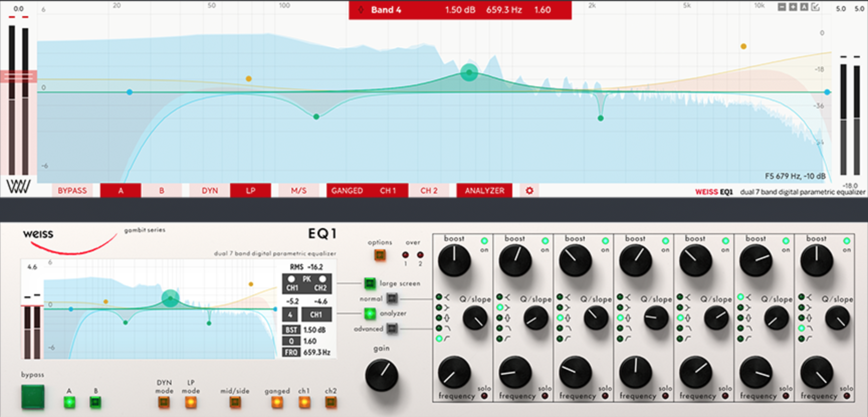The image size is (868, 417).
Task: Solo band 1 with its red solo LED
Action: [484, 396]
